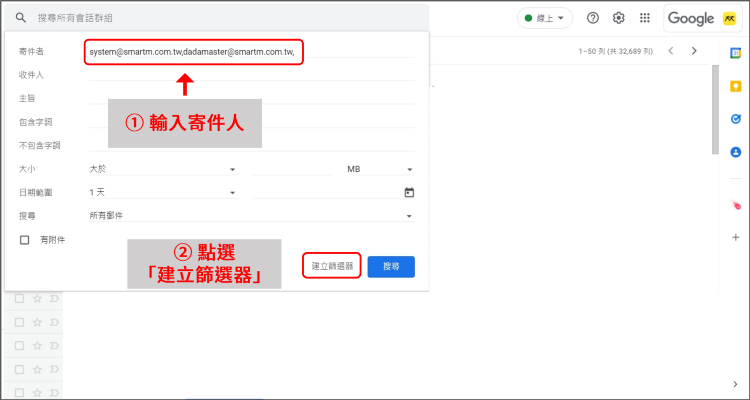The image size is (750, 400).
Task: Open Google Calendar side panel icon
Action: (736, 53)
